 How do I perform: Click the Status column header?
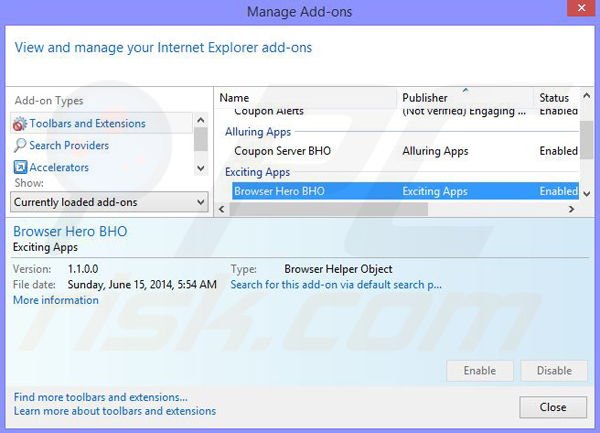point(554,98)
